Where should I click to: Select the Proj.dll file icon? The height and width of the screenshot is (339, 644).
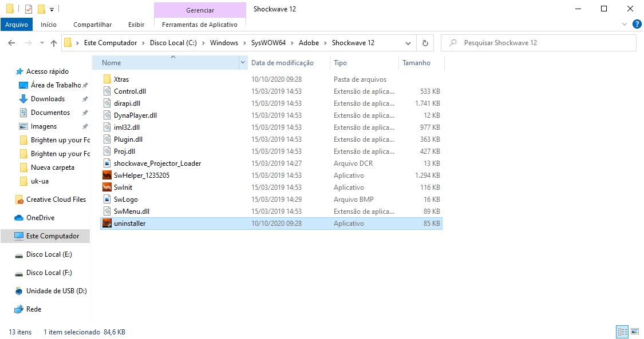tap(107, 151)
